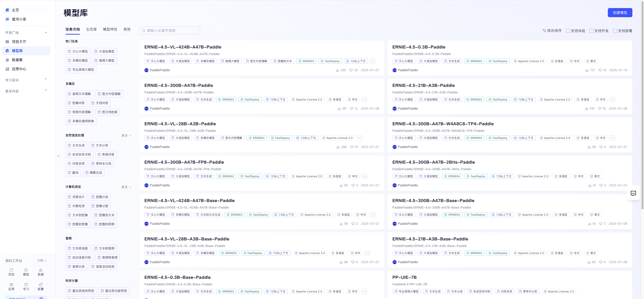Viewport: 644px width, 299px height.
Task: Collapse the 开发广场 sidebar section
Action: 46,33
